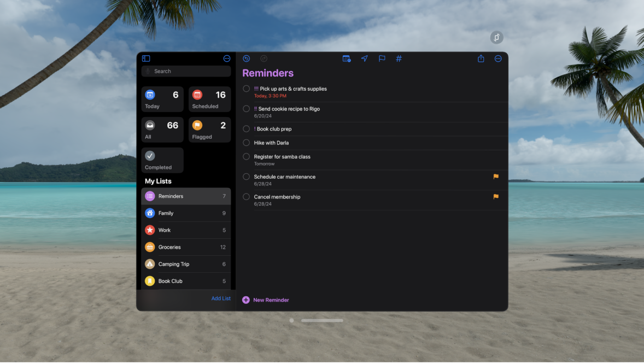Click Add List
Viewport: 644px width, 364px height.
[221, 298]
